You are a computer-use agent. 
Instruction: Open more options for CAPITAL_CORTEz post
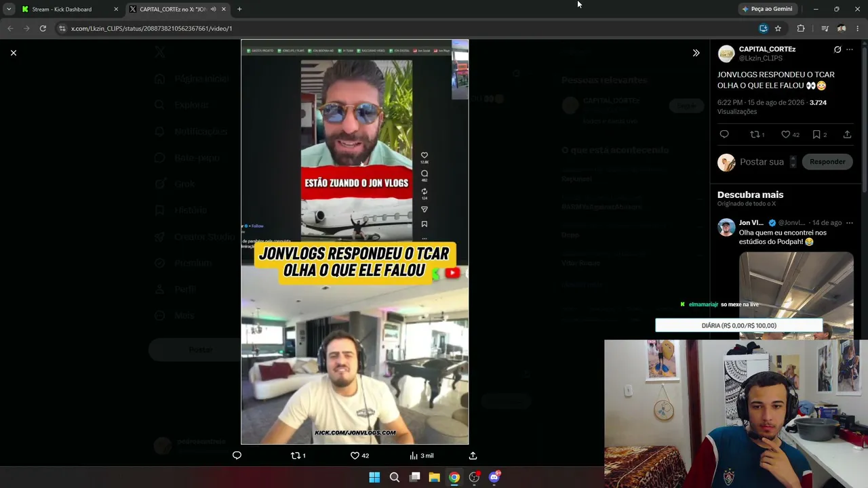850,49
